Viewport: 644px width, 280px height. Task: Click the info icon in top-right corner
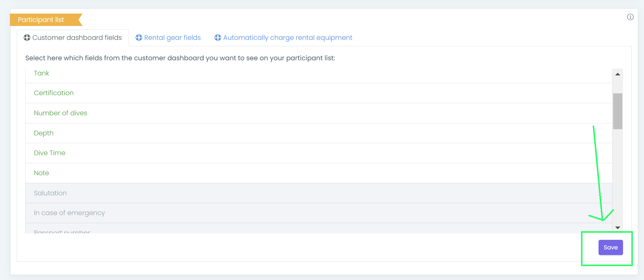point(630,17)
